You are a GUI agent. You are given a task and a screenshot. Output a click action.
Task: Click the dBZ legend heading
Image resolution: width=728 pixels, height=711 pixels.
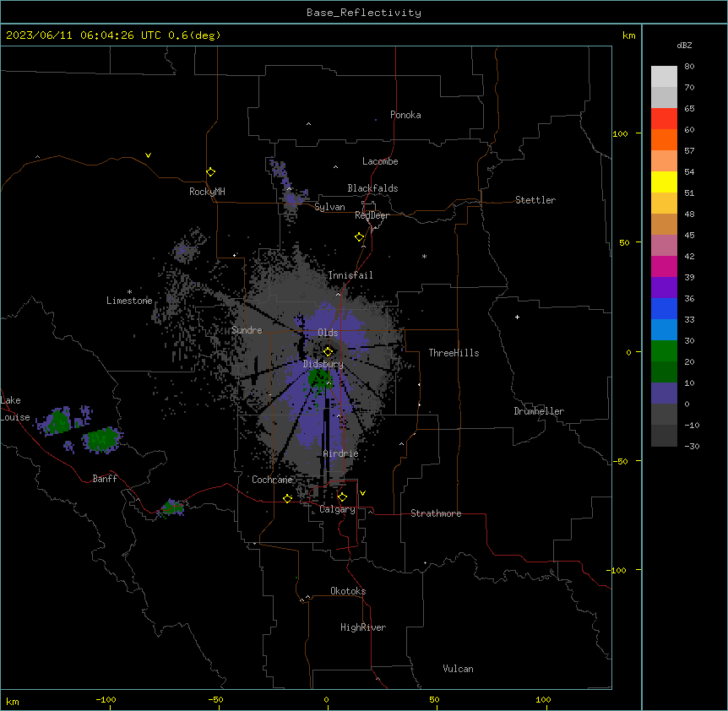coord(684,45)
